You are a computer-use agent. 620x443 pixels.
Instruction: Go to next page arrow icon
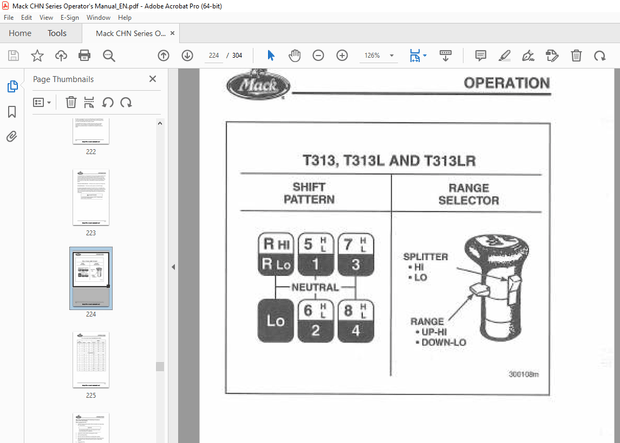tap(187, 56)
